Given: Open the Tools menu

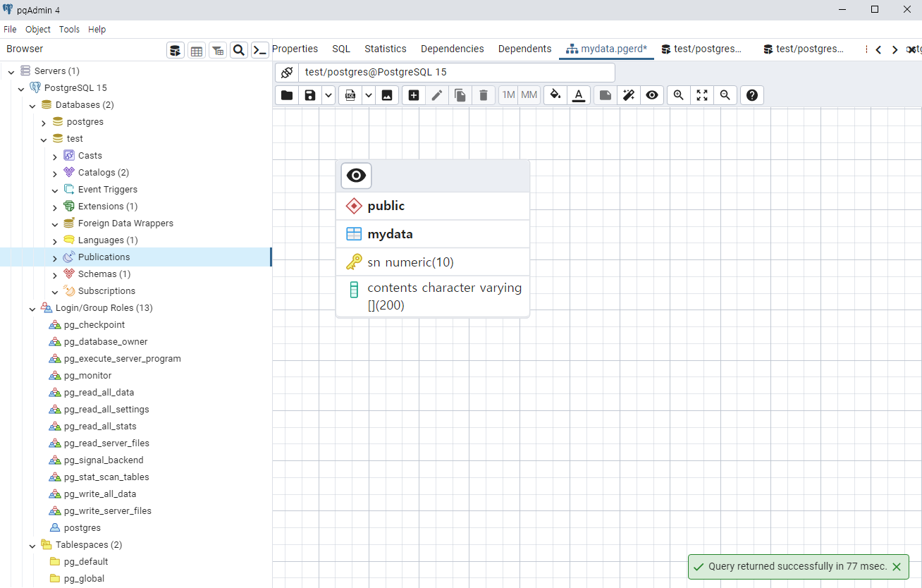Looking at the screenshot, I should coord(69,30).
